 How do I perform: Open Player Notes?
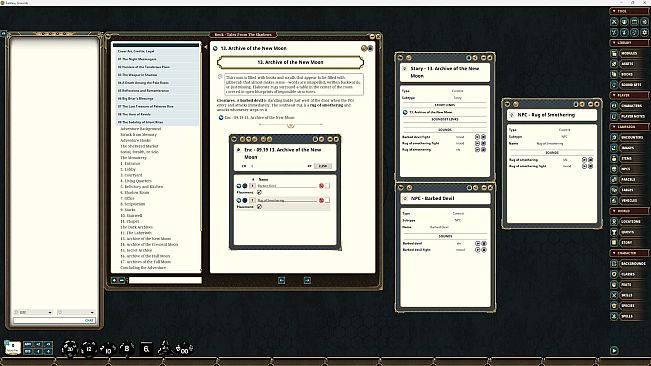(629, 116)
